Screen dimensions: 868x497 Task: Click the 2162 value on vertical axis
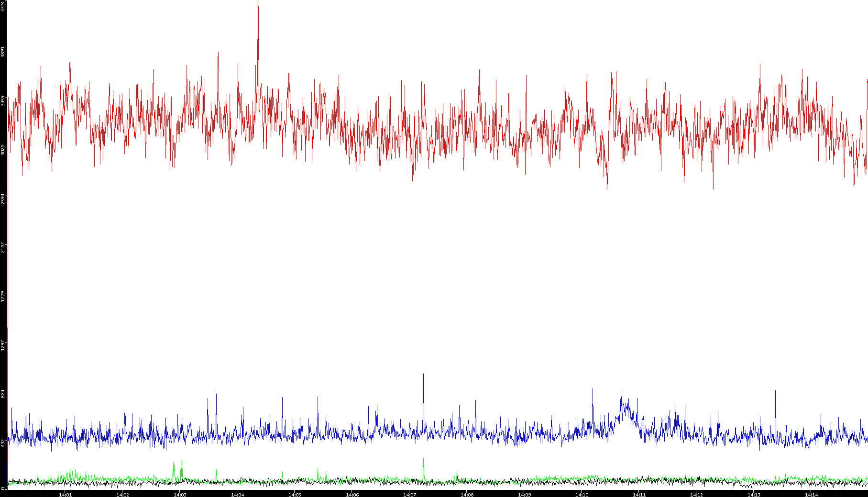[x=3, y=247]
